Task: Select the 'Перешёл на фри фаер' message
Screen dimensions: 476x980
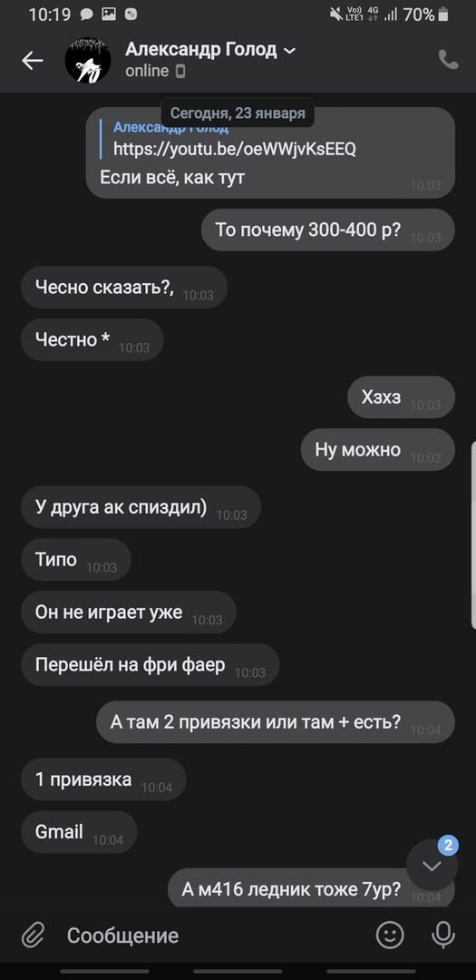Action: pos(150,665)
